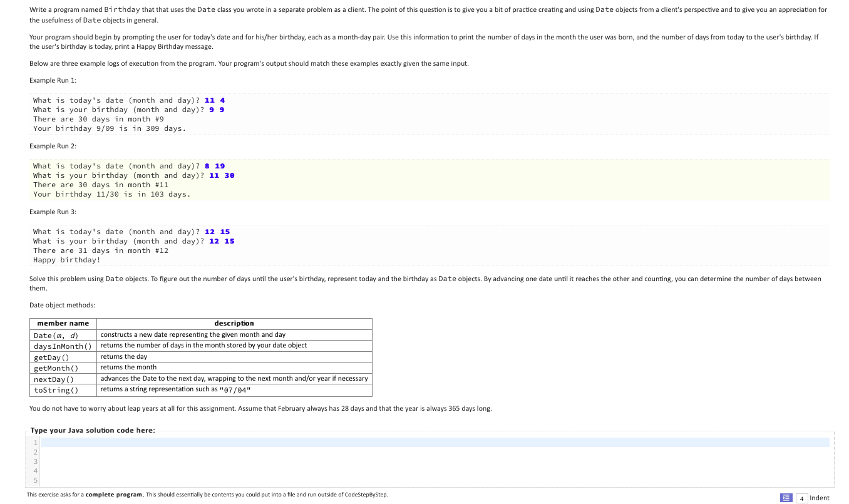Select the bold 8 19 input in Example Run 2
The image size is (849, 504).
[214, 166]
